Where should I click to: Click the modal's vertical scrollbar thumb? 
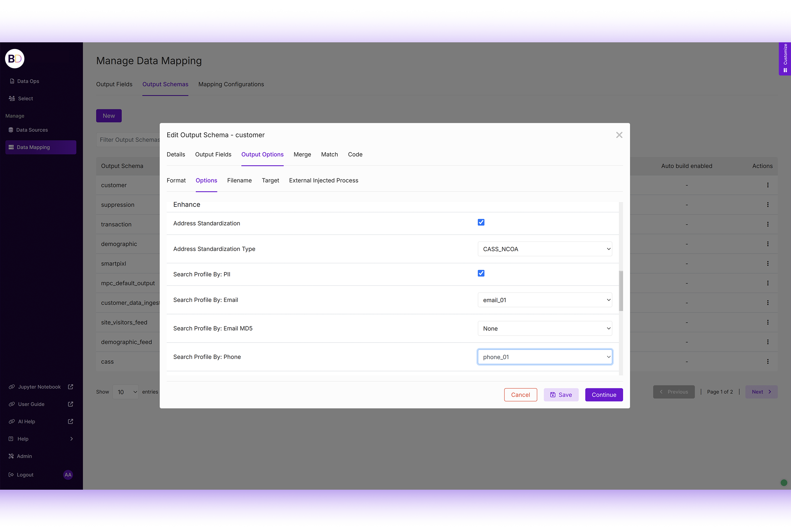[x=621, y=291]
